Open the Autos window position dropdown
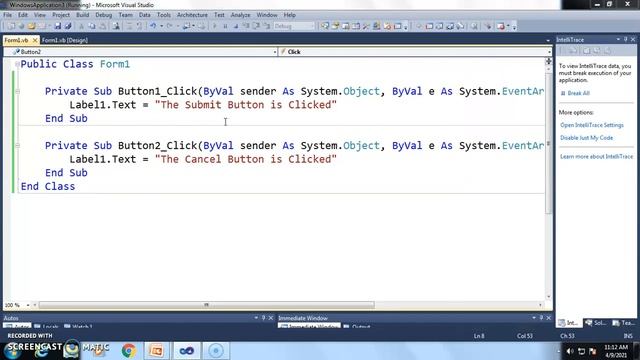 coord(256,318)
